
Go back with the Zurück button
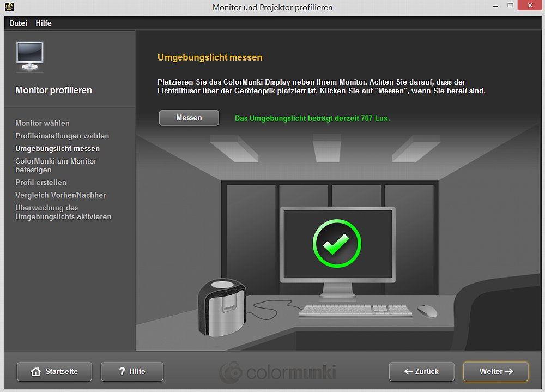coord(422,371)
